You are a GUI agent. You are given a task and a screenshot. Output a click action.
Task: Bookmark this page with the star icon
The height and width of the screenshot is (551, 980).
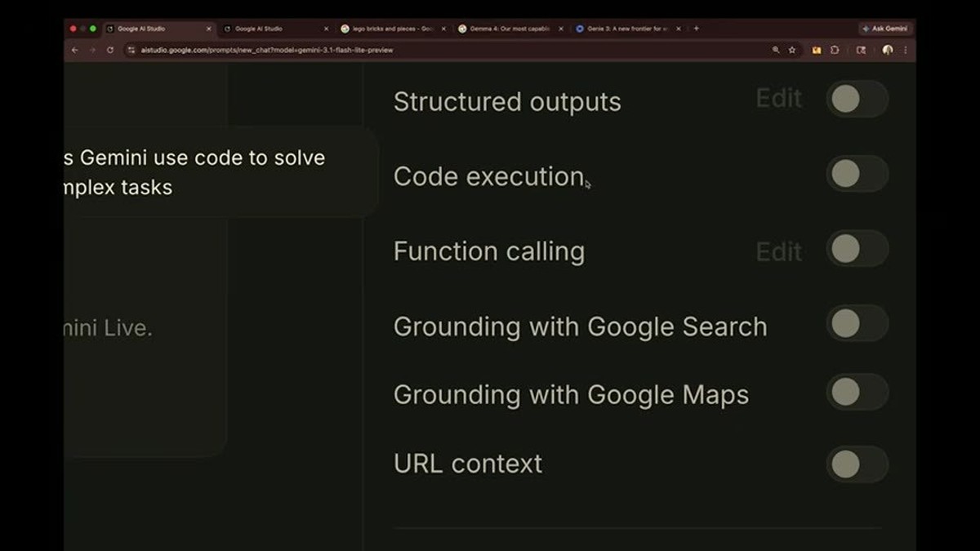[791, 50]
